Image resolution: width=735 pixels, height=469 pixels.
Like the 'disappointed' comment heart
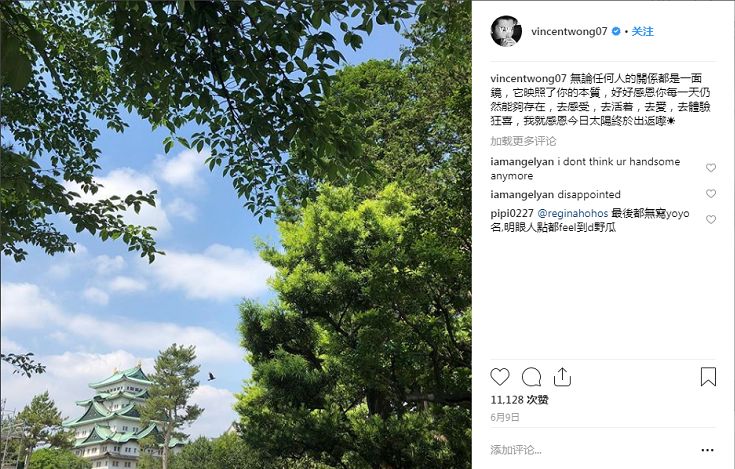pyautogui.click(x=711, y=194)
